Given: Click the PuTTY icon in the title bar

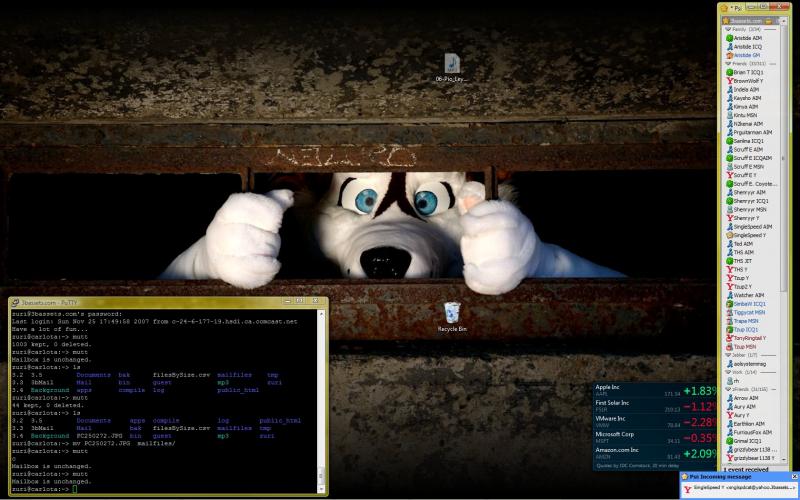Looking at the screenshot, I should [17, 301].
